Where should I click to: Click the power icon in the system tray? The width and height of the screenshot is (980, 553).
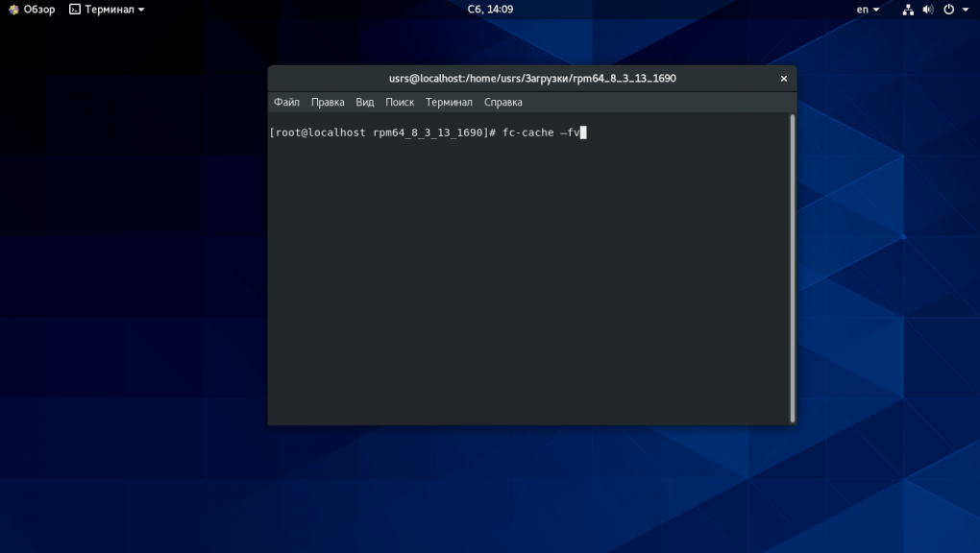(948, 10)
